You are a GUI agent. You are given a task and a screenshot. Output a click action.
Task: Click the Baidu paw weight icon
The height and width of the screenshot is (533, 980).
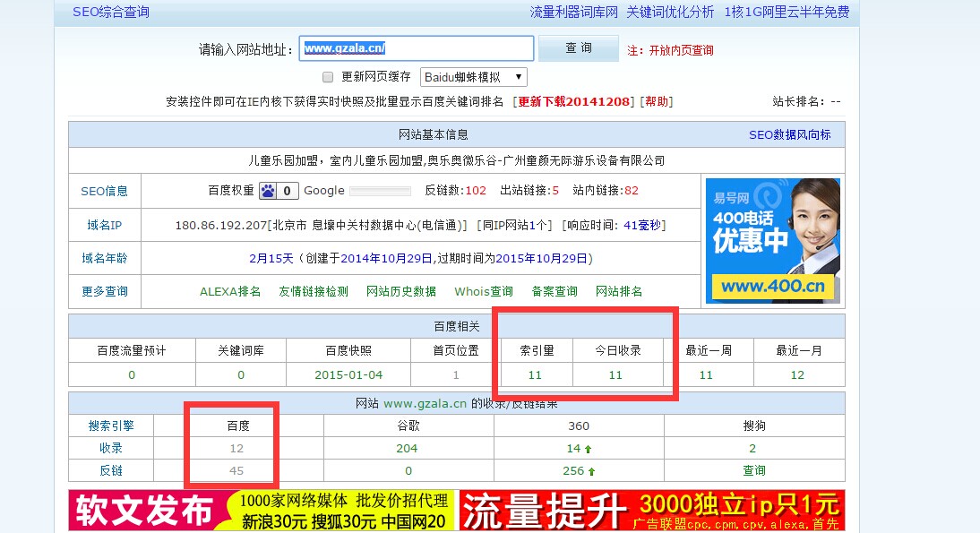pos(269,191)
